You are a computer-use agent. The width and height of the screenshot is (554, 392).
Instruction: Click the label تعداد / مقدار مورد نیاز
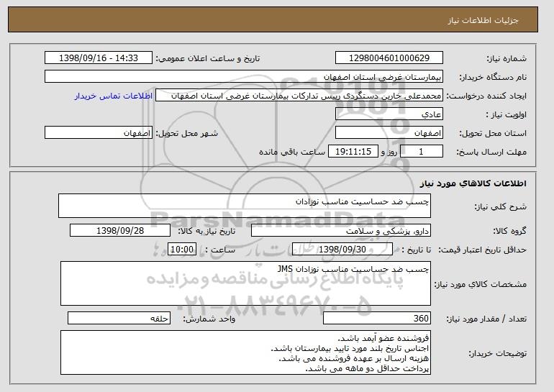coord(486,319)
